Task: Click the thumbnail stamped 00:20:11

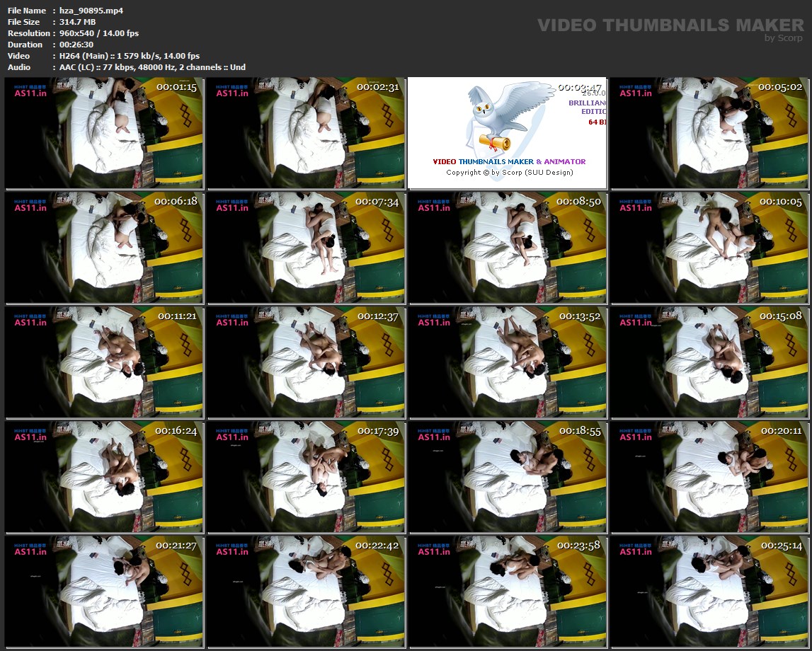Action: (709, 477)
